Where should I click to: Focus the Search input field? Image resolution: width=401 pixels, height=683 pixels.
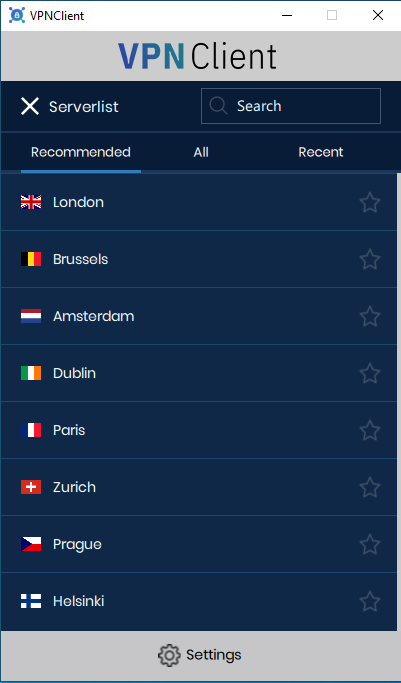pos(291,106)
